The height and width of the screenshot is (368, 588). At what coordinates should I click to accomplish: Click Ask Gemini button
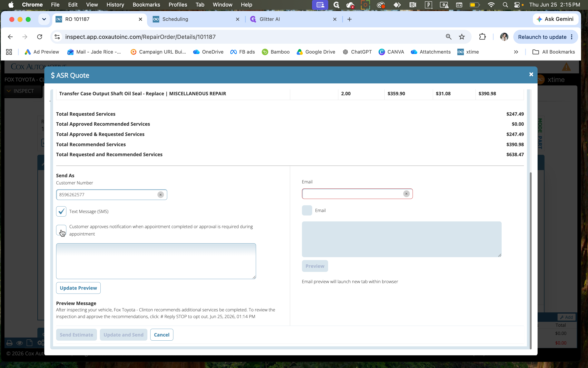click(x=556, y=19)
